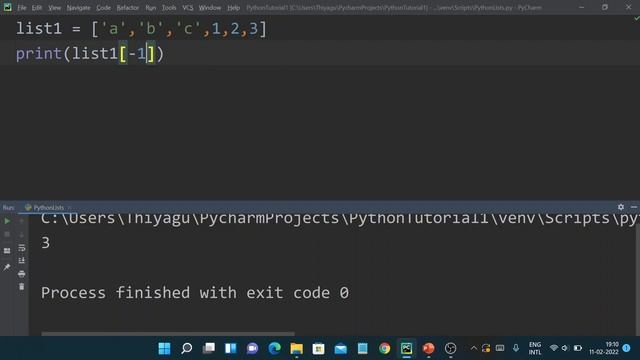This screenshot has height=360, width=640.
Task: Open the Navigate menu
Action: tap(78, 8)
